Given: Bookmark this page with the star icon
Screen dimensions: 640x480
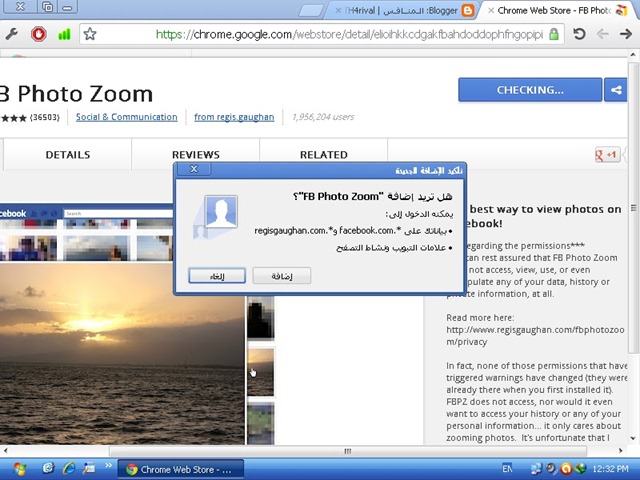Looking at the screenshot, I should pos(90,34).
